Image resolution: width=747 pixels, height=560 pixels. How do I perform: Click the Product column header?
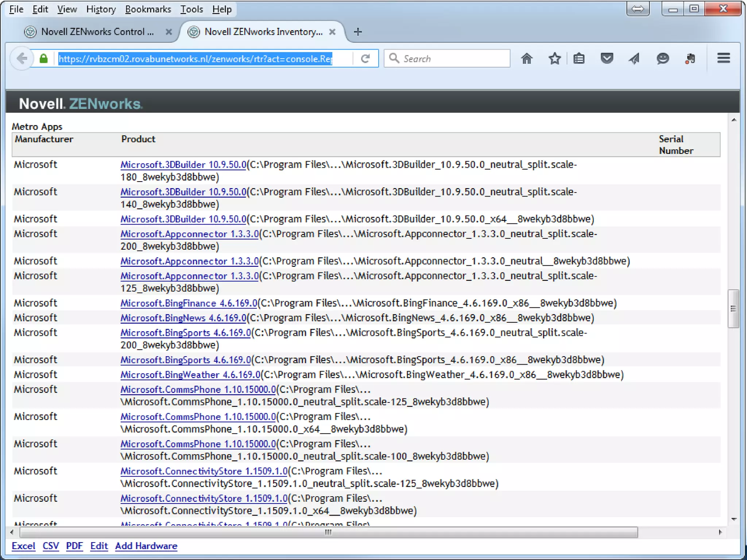[138, 139]
